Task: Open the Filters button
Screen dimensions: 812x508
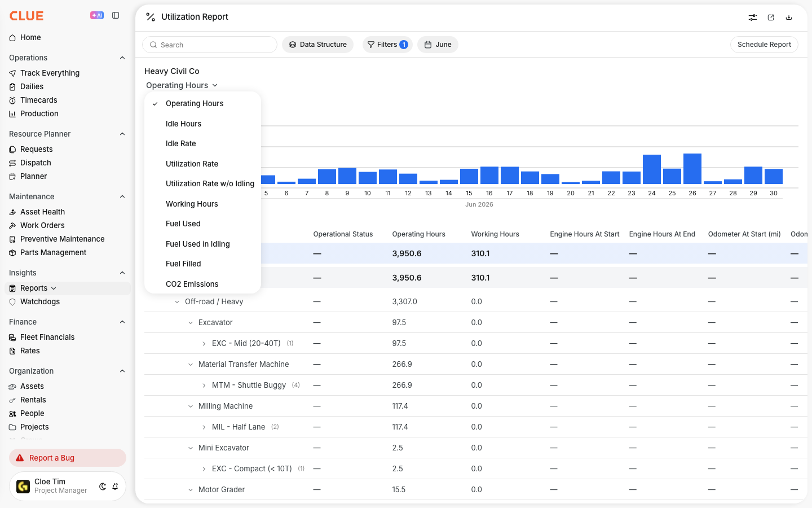Action: (387, 45)
